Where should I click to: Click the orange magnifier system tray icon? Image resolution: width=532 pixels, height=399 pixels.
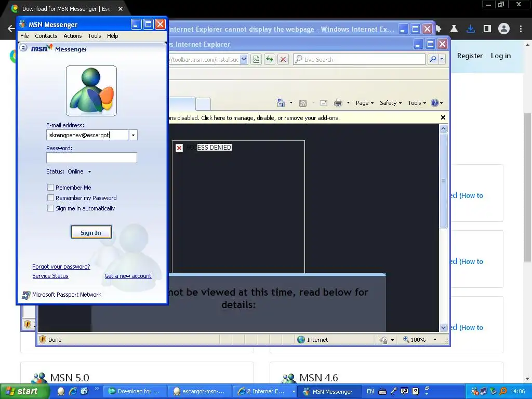[x=503, y=391]
